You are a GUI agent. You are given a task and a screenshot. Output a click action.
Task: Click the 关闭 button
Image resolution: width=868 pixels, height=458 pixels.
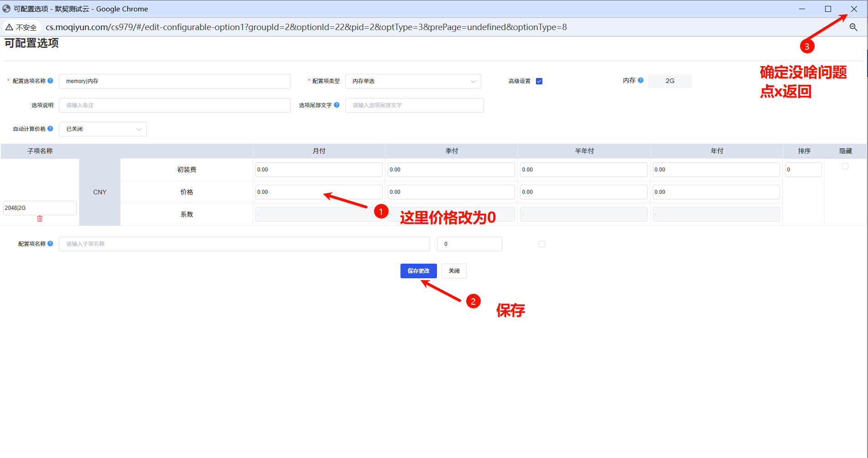point(454,271)
